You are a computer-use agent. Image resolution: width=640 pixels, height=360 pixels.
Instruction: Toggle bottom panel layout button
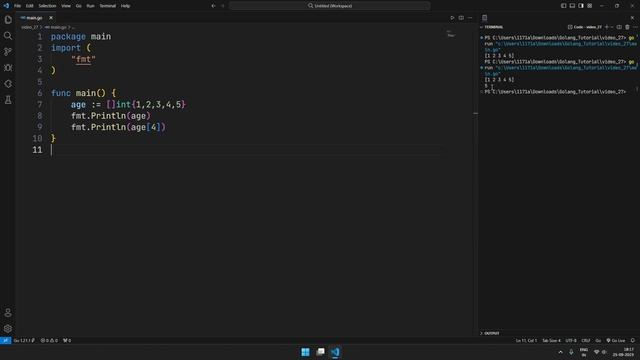click(572, 6)
